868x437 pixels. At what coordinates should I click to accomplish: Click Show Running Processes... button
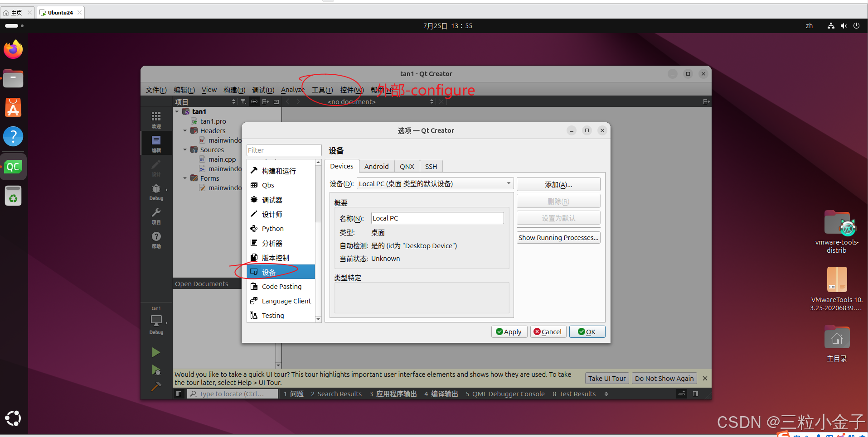coord(558,237)
